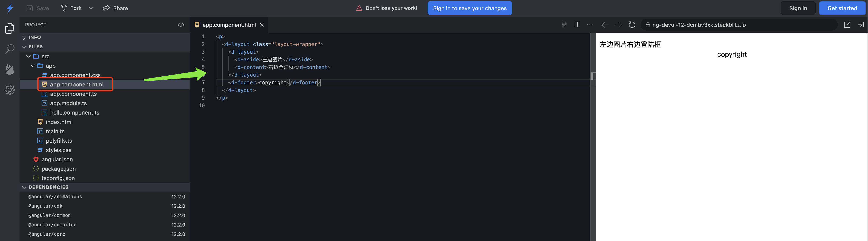
Task: Open app.component.ts file
Action: click(105, 94)
